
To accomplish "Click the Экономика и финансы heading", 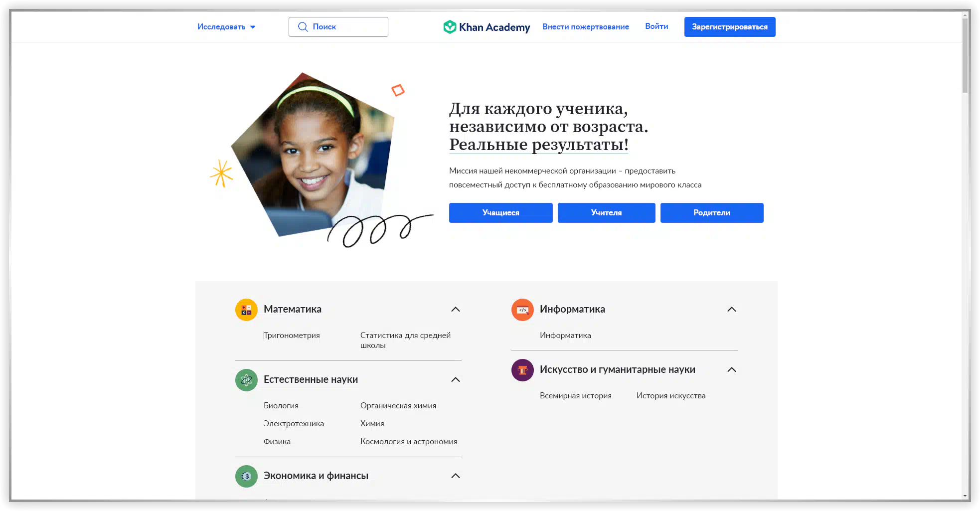I will (316, 476).
